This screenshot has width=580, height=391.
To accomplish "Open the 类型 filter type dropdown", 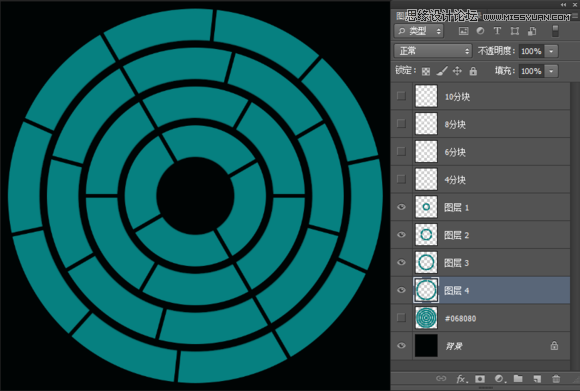I will click(419, 31).
